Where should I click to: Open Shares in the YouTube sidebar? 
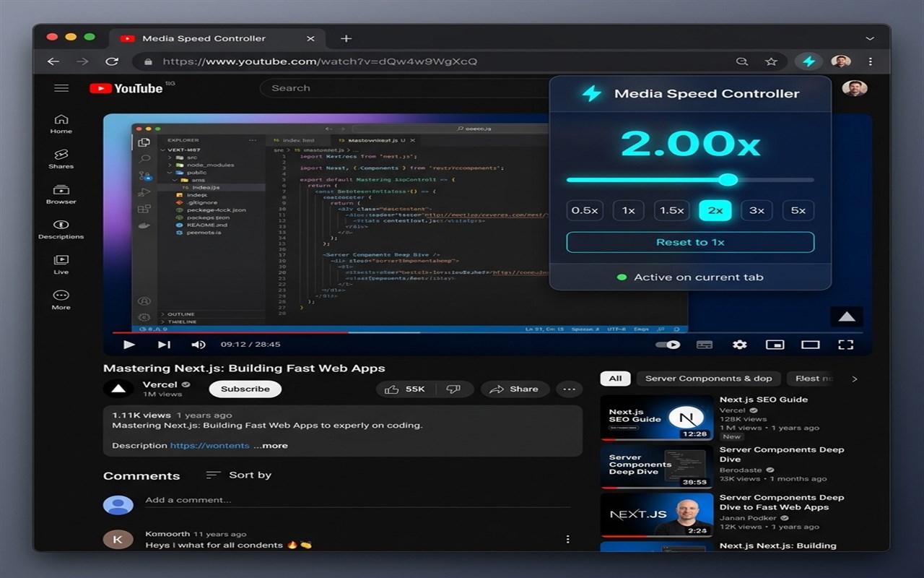(61, 159)
